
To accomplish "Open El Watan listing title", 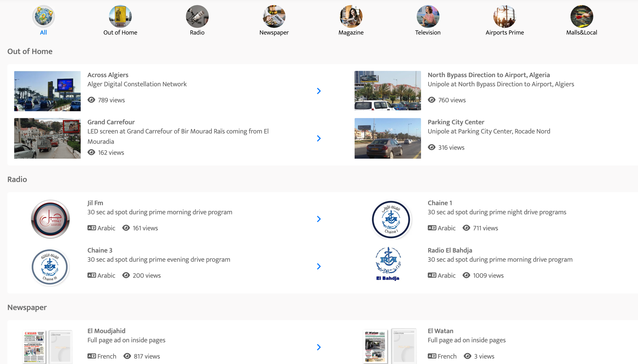I will pyautogui.click(x=441, y=331).
